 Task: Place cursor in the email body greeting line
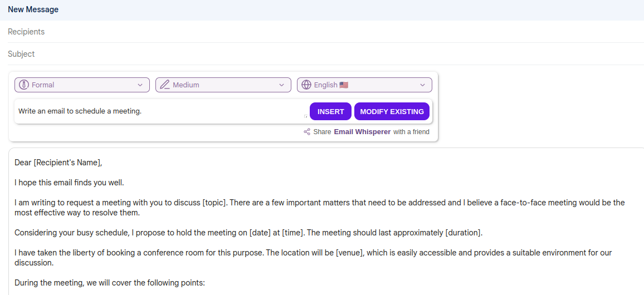[58, 163]
